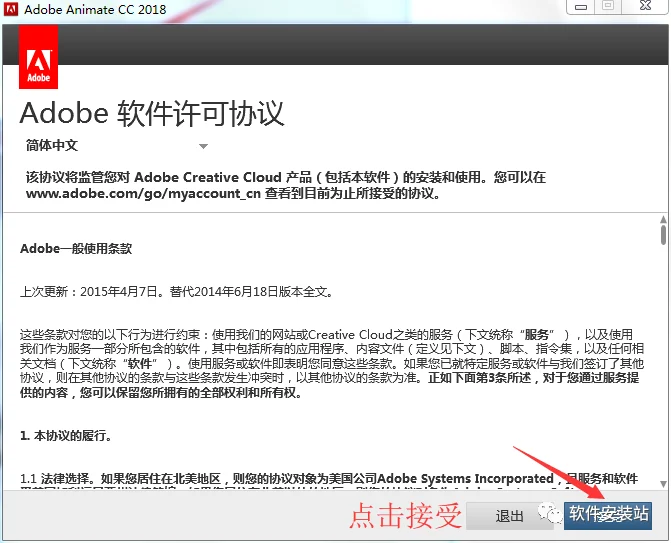Screen dimensions: 671x543
Task: Click the scrollbar down arrow
Action: [x=663, y=484]
